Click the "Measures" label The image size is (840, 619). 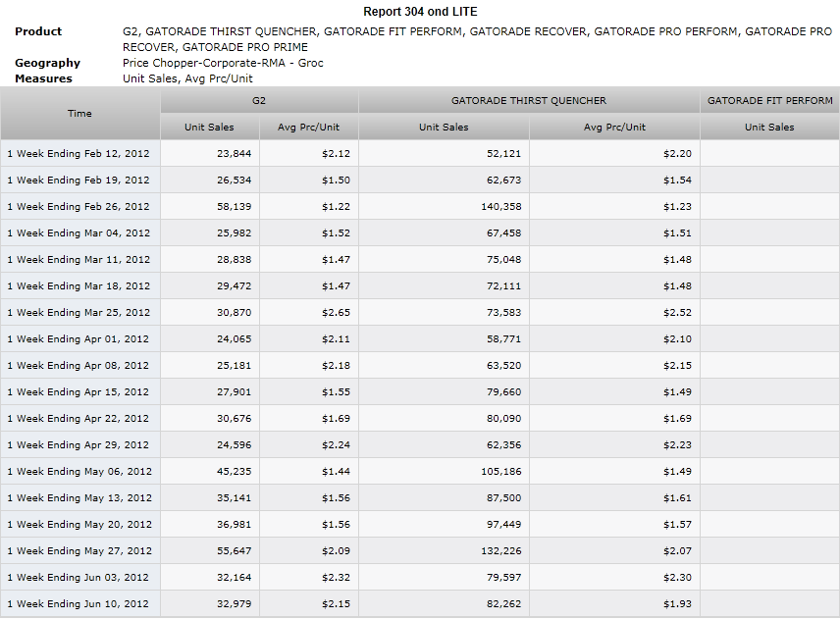tap(43, 78)
